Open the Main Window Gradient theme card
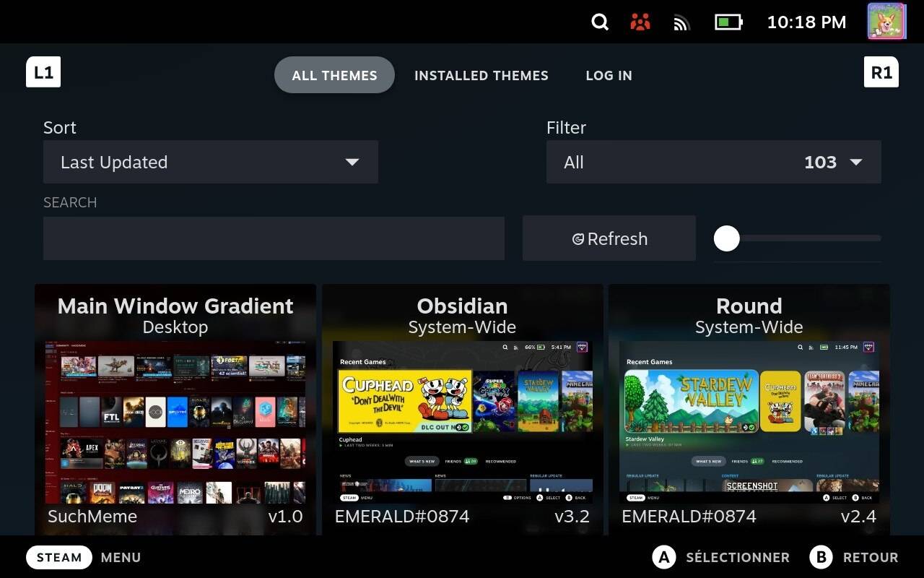Screen dimensions: 924x578 pos(175,410)
